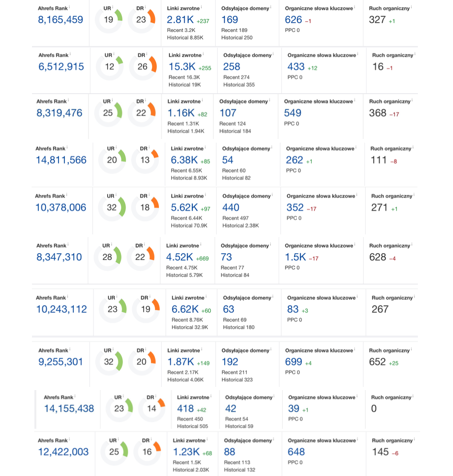
Task: Open the 433 organic keywords value
Action: pos(296,67)
